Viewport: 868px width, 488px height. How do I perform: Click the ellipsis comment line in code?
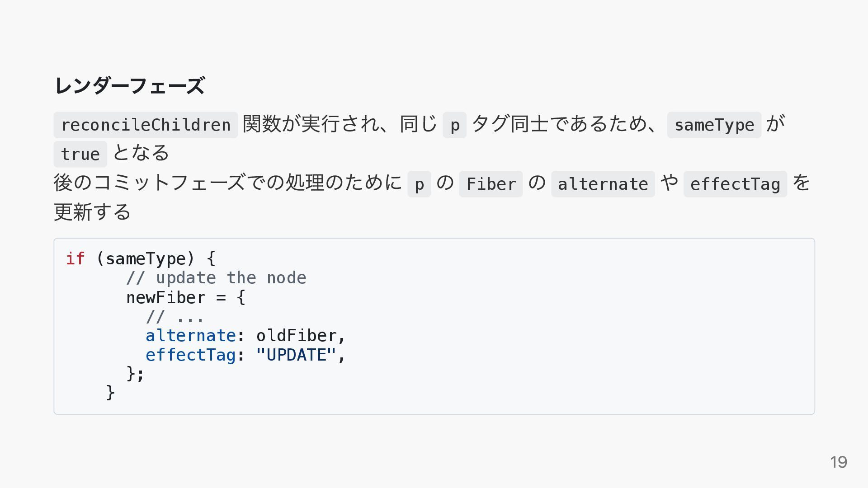175,317
